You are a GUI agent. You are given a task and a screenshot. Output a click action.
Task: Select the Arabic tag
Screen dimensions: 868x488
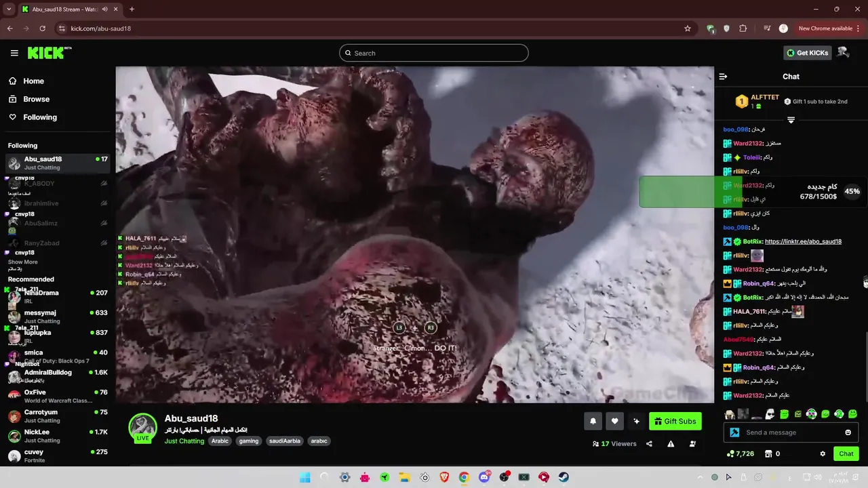(220, 441)
